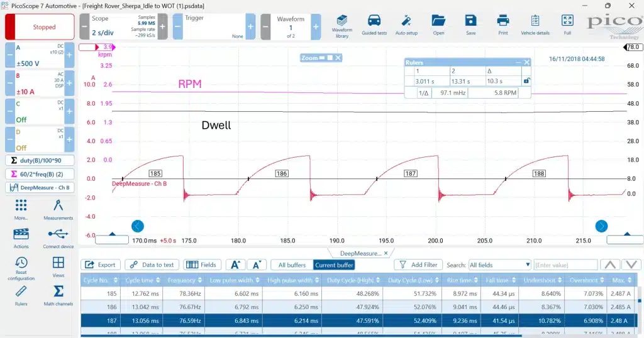Open the Trigger settings panel
Screen dimensions: 644x338
pyautogui.click(x=214, y=26)
